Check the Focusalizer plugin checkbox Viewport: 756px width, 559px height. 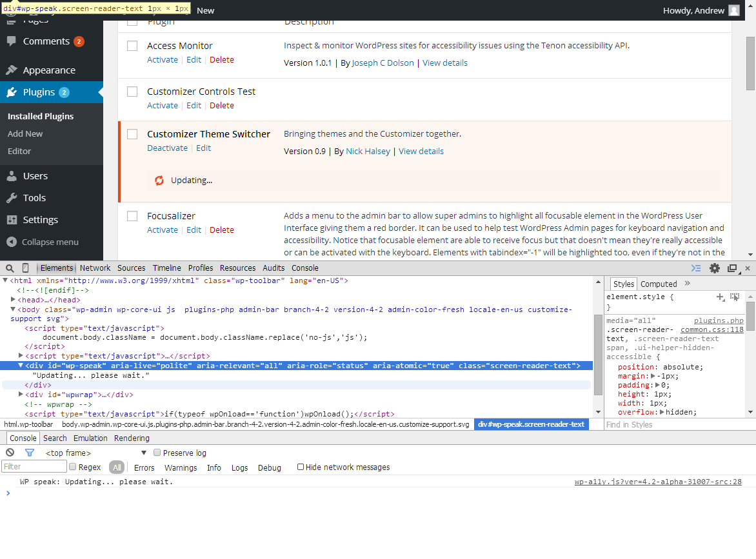(132, 216)
